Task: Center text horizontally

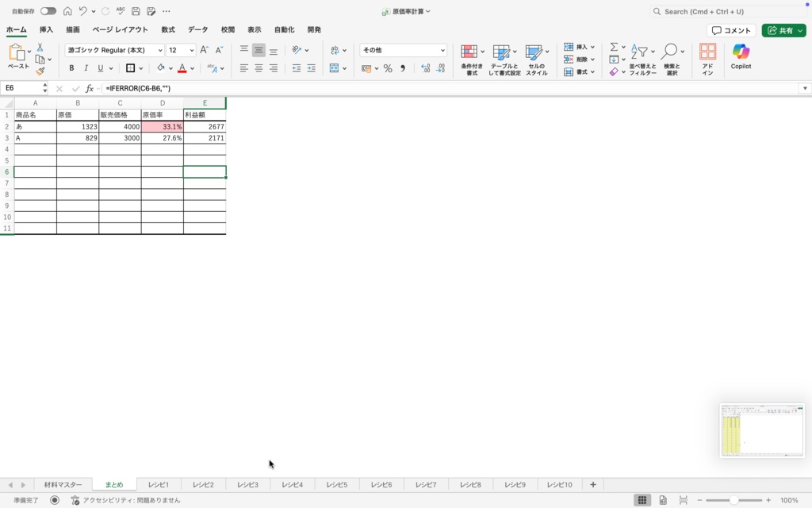Action: [259, 68]
